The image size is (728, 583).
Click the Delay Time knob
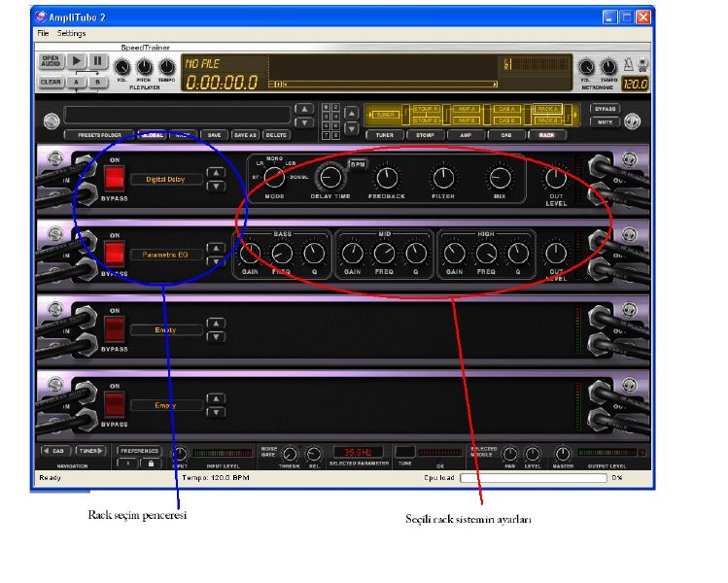[330, 177]
